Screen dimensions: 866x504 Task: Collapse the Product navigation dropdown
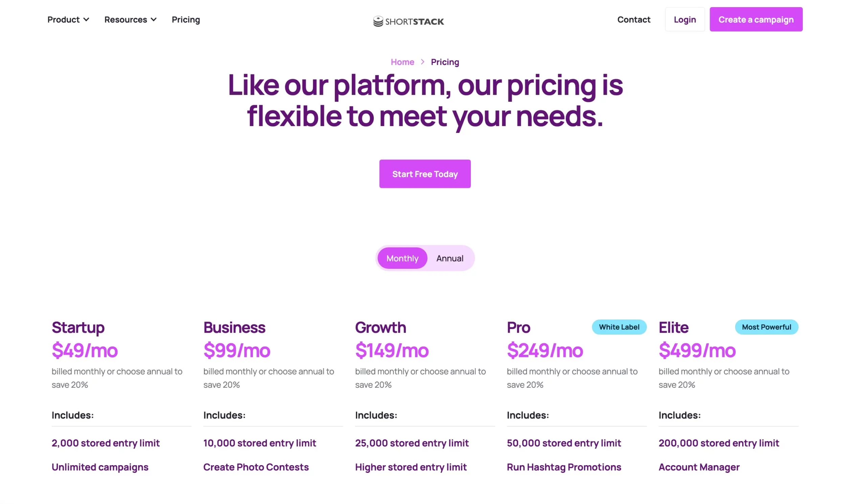click(x=86, y=20)
